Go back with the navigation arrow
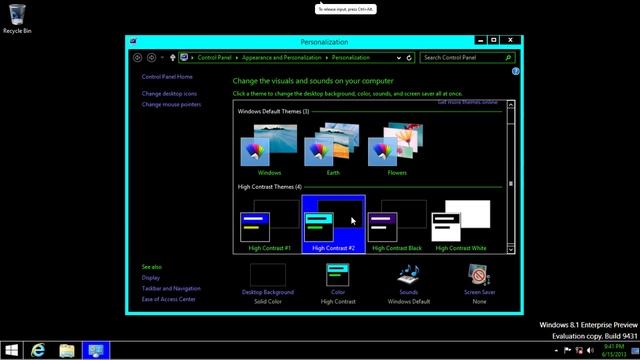The image size is (640, 360). (138, 58)
